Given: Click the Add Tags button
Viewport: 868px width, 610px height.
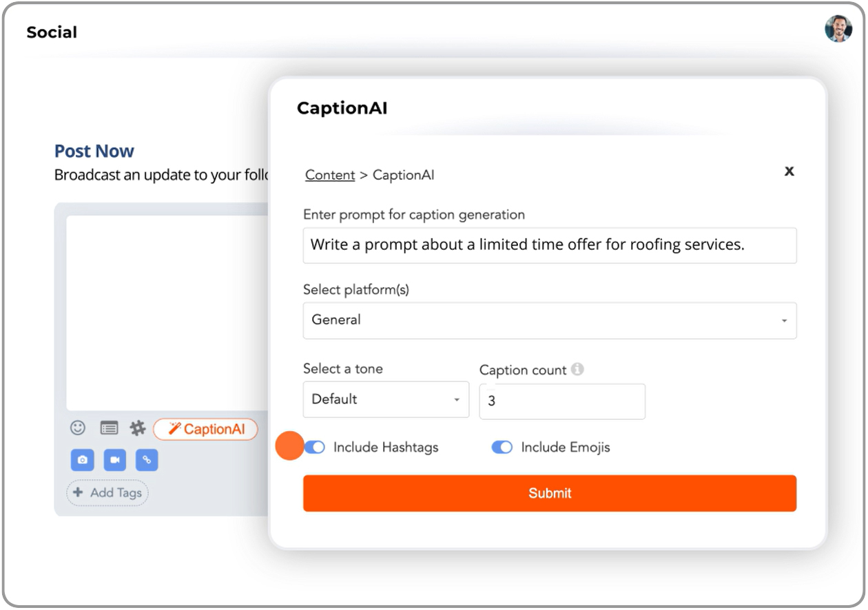Looking at the screenshot, I should tap(107, 493).
